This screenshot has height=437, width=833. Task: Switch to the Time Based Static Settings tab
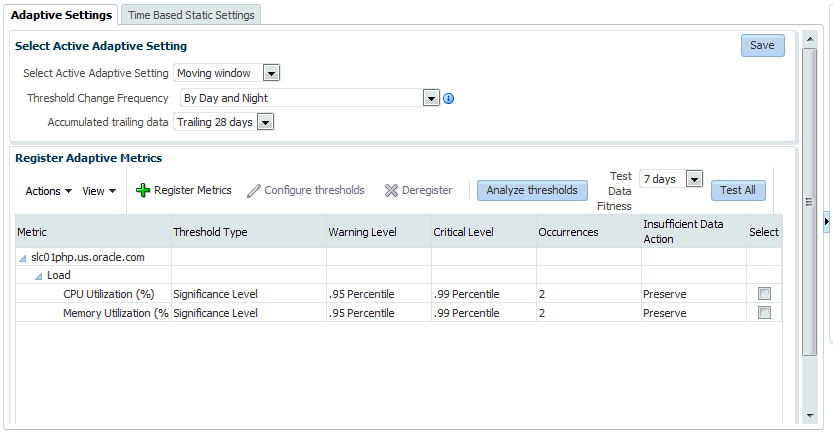click(x=191, y=15)
